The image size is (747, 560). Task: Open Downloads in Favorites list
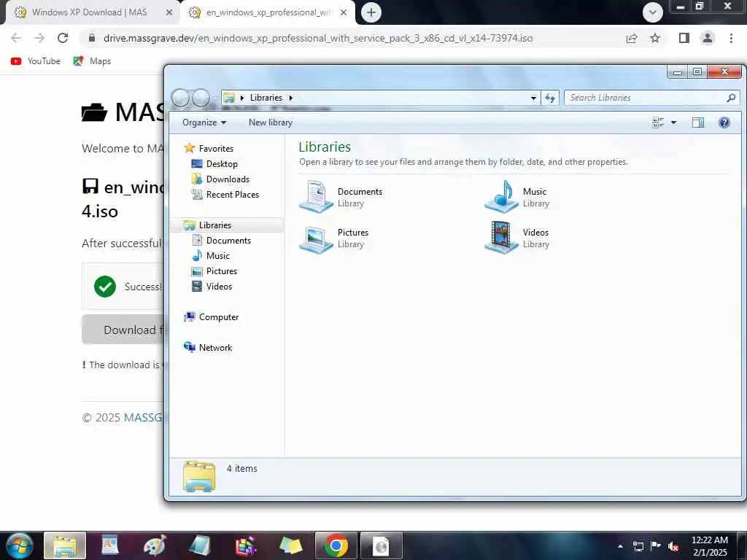(x=228, y=179)
